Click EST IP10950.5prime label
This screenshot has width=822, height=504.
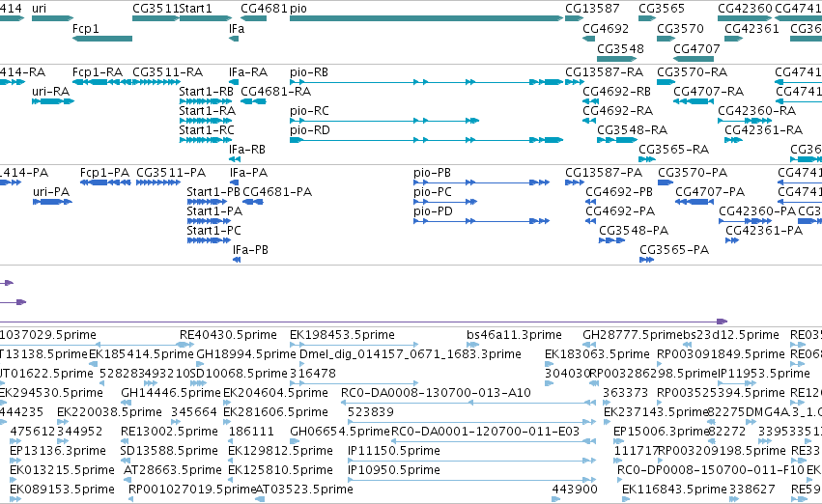(394, 470)
